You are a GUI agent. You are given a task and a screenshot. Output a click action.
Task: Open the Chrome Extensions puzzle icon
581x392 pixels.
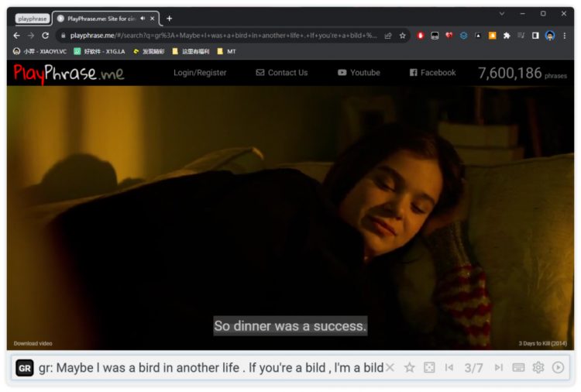pos(507,36)
